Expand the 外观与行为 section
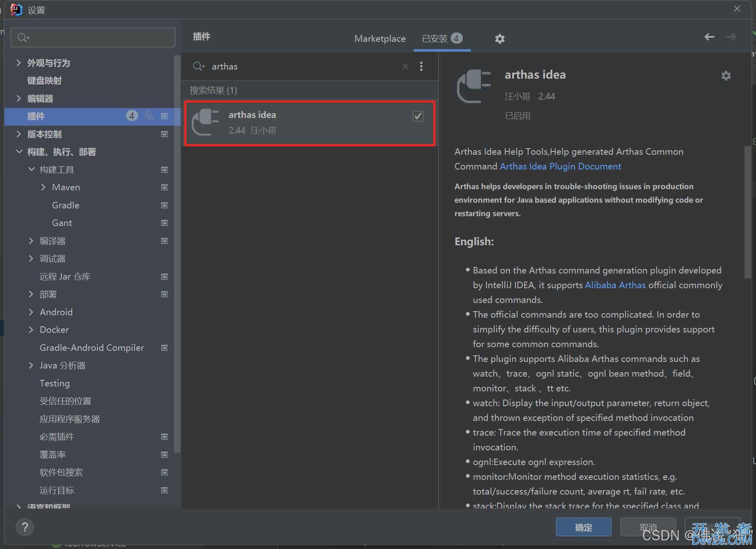 click(18, 63)
